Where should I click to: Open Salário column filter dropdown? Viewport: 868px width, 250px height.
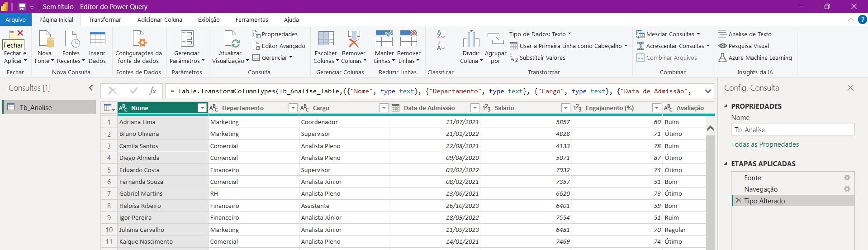tap(566, 108)
